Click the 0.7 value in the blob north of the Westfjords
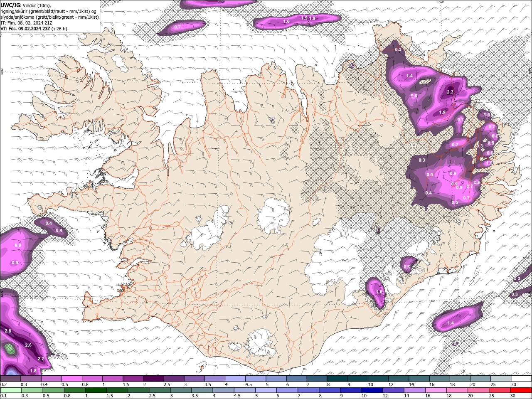532x399 pixels. (177, 27)
